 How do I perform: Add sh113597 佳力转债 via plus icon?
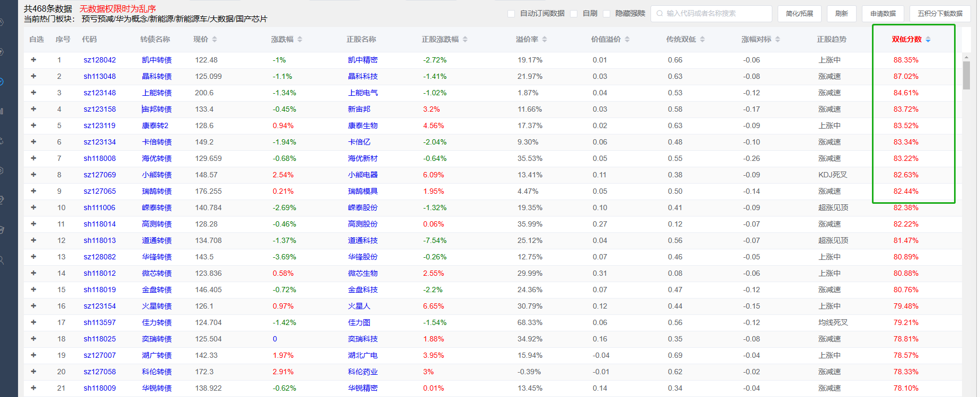(x=33, y=322)
